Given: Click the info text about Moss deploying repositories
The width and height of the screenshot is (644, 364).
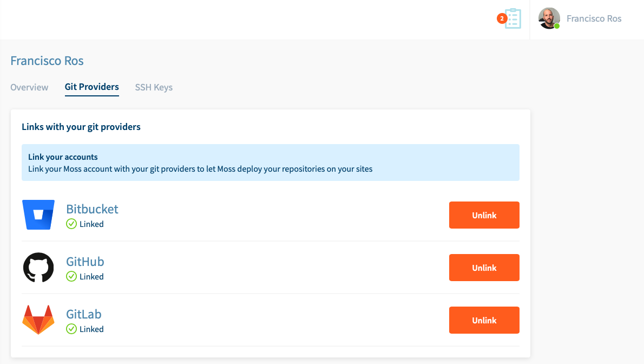Looking at the screenshot, I should coord(200,169).
